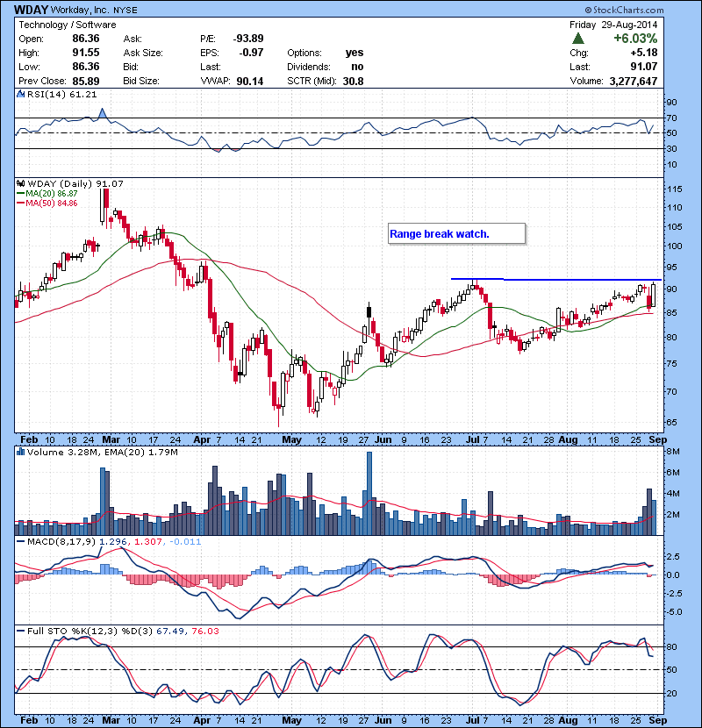Click the +6.03% percent change
This screenshot has width=702, height=728.
click(x=635, y=39)
